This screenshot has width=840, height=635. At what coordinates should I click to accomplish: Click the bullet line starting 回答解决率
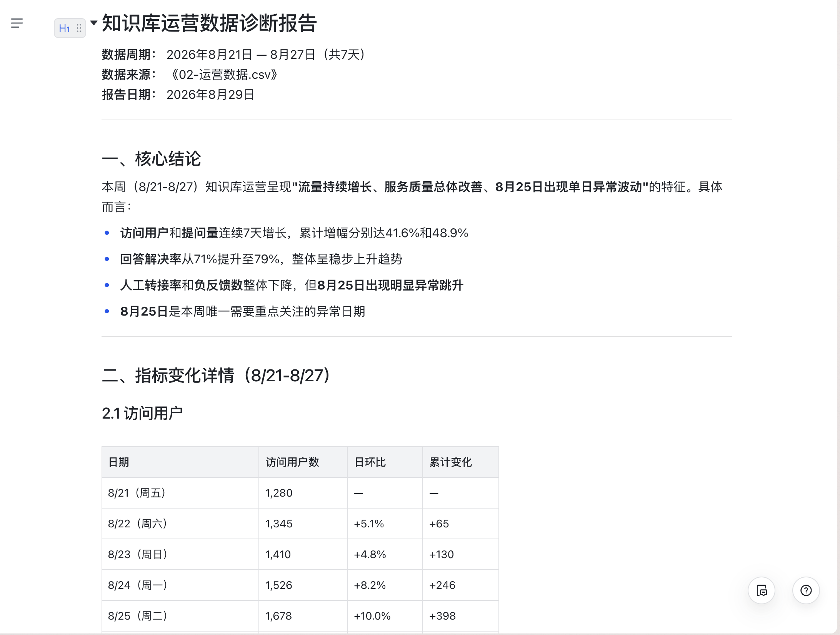[261, 259]
